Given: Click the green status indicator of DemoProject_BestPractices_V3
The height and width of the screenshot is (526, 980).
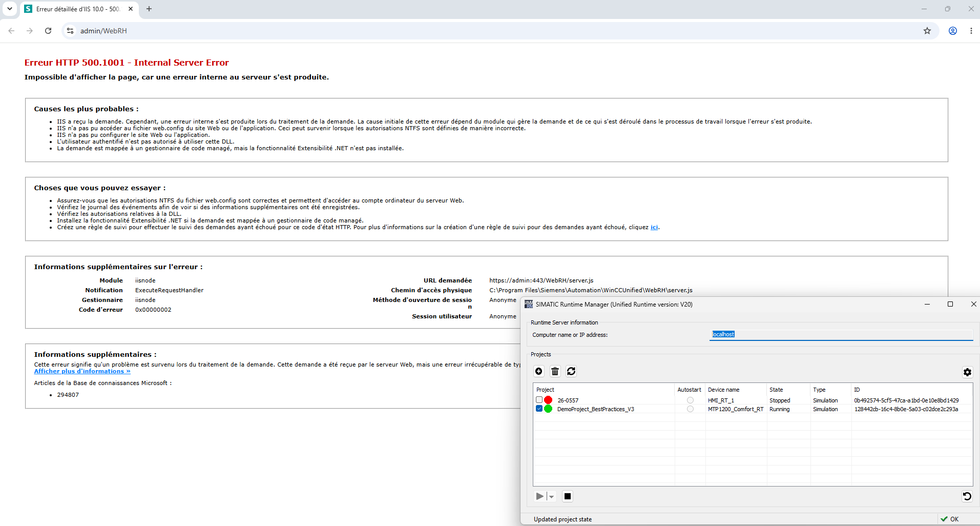Looking at the screenshot, I should (548, 409).
